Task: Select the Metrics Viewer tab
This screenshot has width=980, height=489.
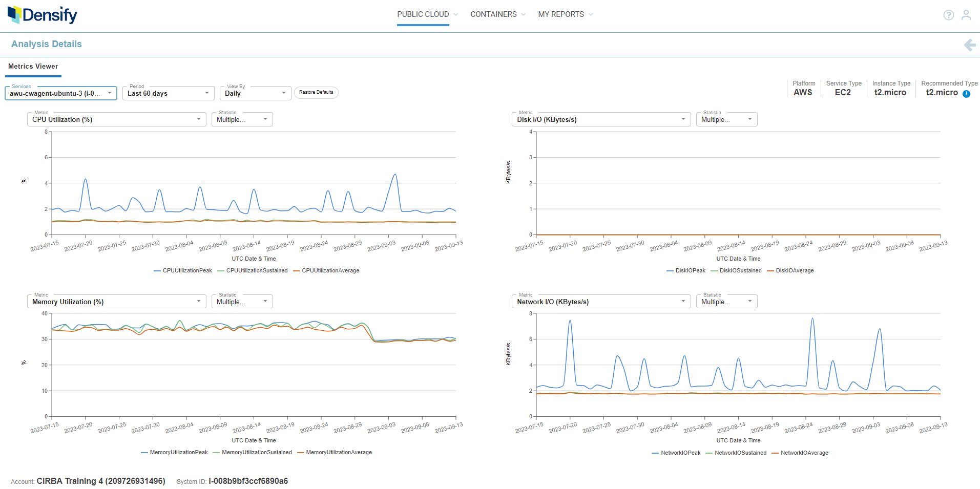Action: [33, 67]
